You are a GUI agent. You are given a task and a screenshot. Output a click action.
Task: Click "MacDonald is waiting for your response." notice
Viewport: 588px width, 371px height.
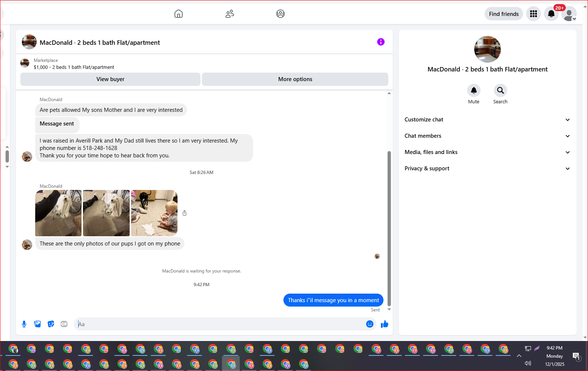click(202, 271)
